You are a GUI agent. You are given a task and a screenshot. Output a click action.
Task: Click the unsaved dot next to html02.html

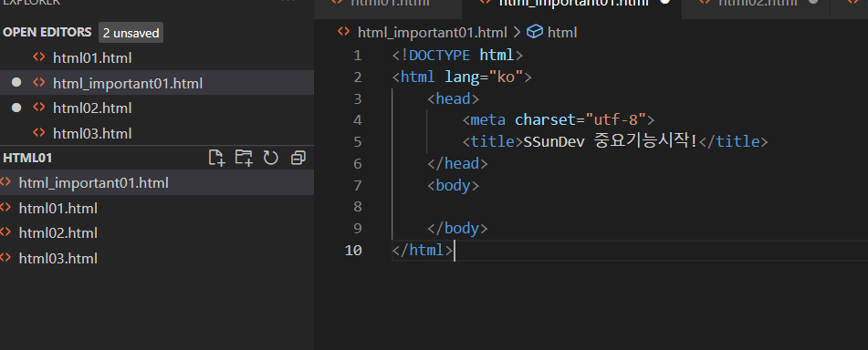pyautogui.click(x=16, y=108)
